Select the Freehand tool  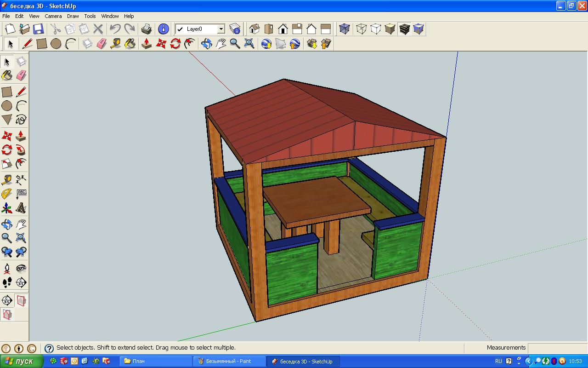coord(21,120)
